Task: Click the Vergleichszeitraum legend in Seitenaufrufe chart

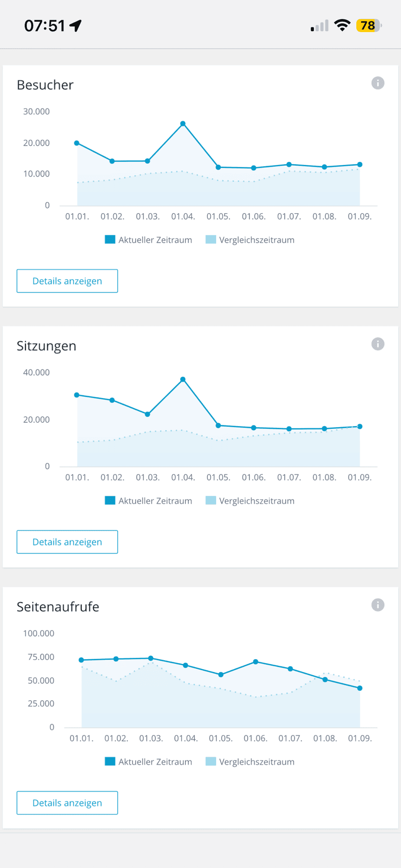Action: (x=250, y=762)
